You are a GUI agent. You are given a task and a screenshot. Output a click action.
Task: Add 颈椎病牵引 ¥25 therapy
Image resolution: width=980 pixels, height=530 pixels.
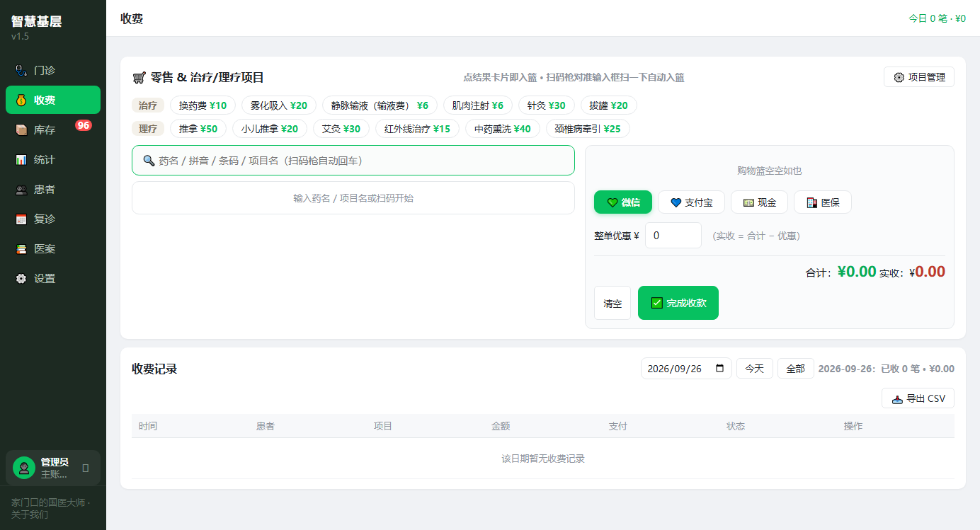pos(588,129)
